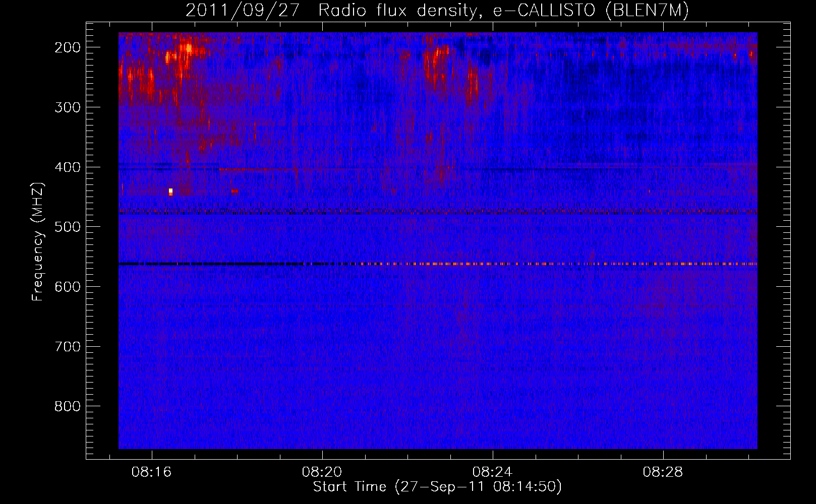This screenshot has height=504, width=816.
Task: Click the 08:24 time tick label
Action: [x=492, y=472]
